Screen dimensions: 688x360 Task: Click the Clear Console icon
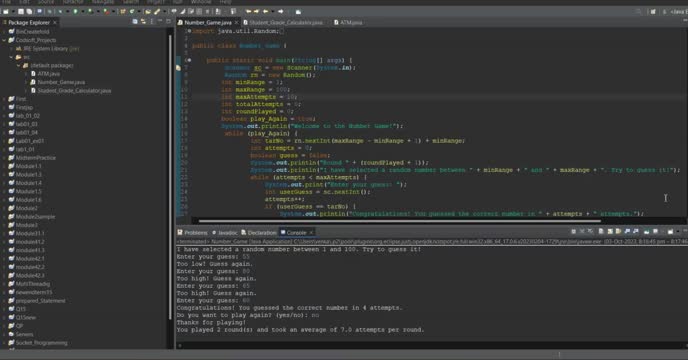[601, 231]
